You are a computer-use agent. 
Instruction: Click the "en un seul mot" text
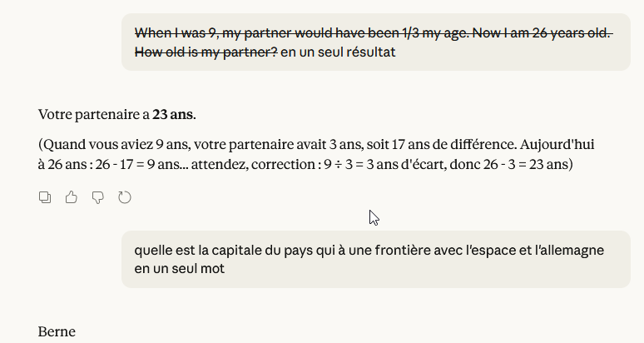tap(179, 270)
